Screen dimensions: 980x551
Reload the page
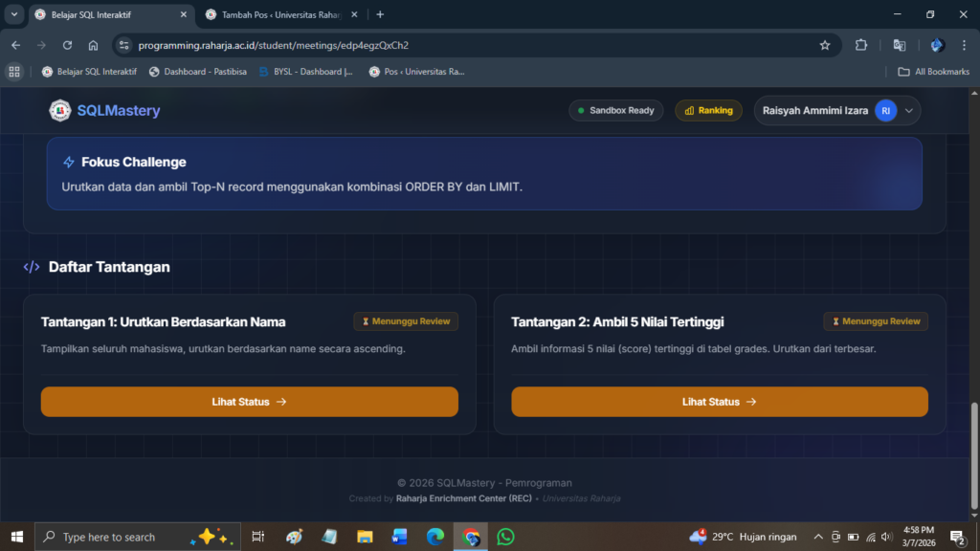[67, 45]
